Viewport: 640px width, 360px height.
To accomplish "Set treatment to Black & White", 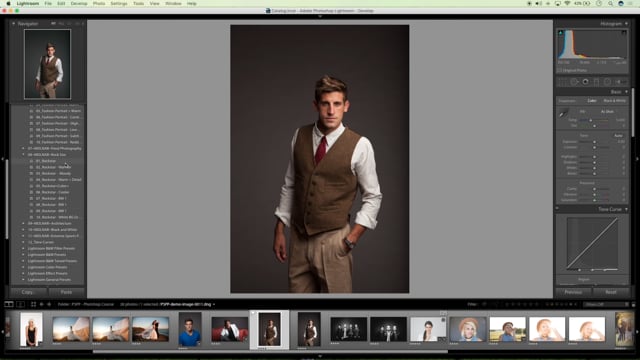I will [614, 100].
